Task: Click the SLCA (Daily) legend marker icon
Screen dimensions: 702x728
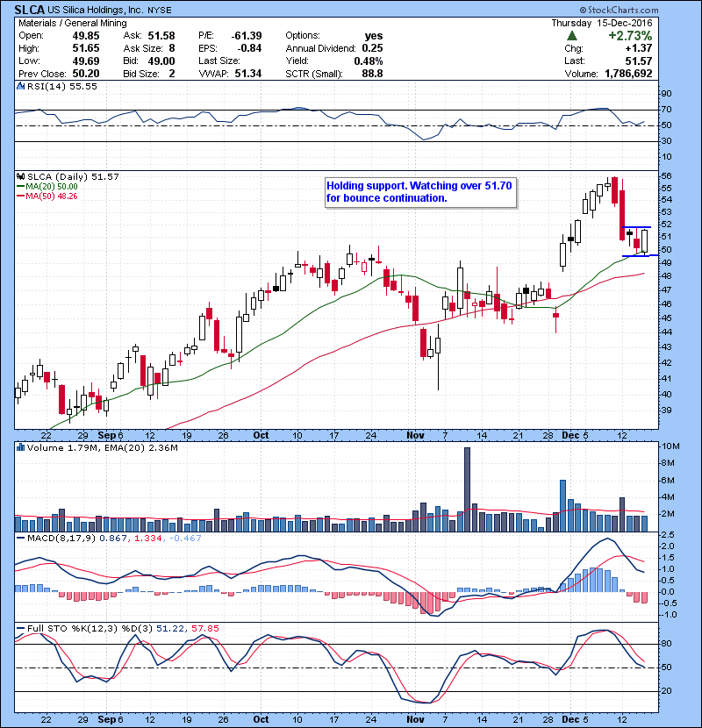Action: coord(21,177)
